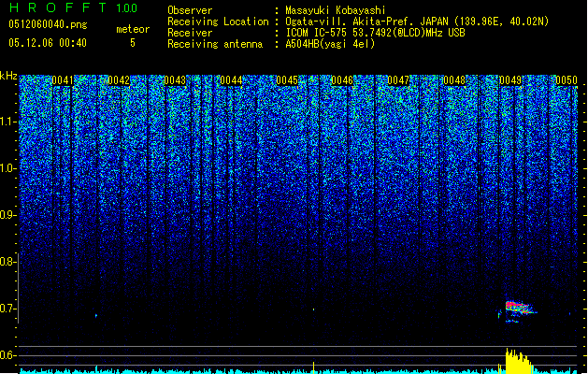Viewport: 588px width, 374px height.
Task: Click the 0041 time marker
Action: click(63, 80)
